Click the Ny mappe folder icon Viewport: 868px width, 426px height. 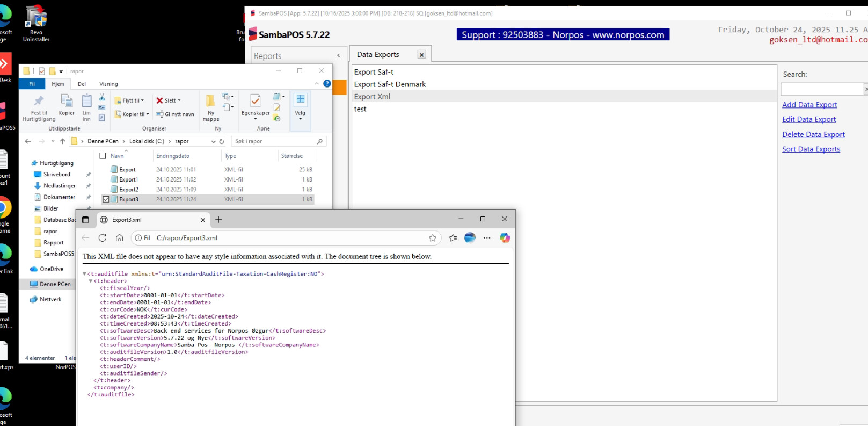coord(210,102)
